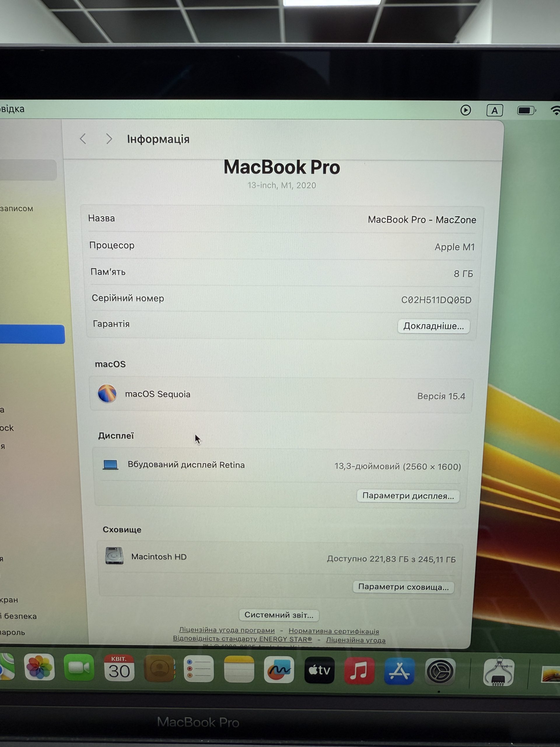This screenshot has height=747, width=560.
Task: Open the Нормативна сертифікація link
Action: (334, 631)
